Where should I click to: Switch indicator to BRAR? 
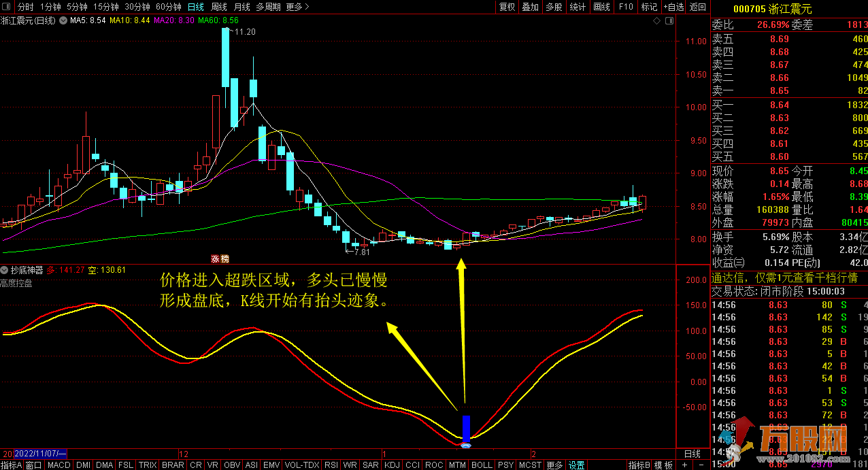pos(173,465)
